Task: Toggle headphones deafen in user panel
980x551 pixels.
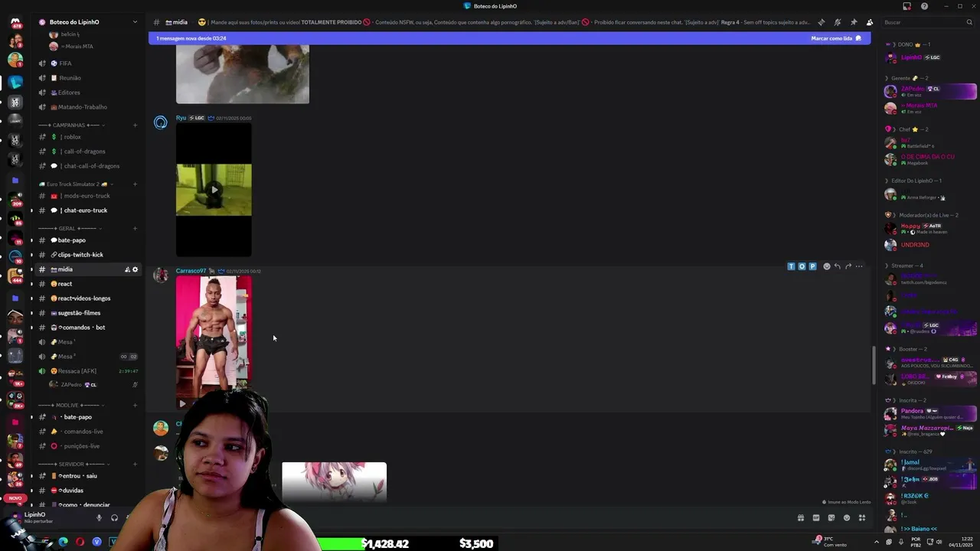Action: click(x=114, y=518)
